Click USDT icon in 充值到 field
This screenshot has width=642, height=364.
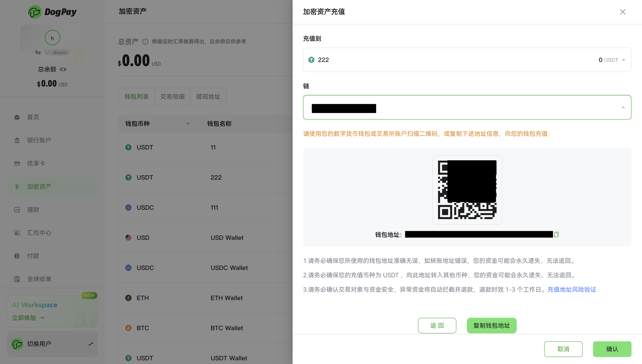(311, 60)
